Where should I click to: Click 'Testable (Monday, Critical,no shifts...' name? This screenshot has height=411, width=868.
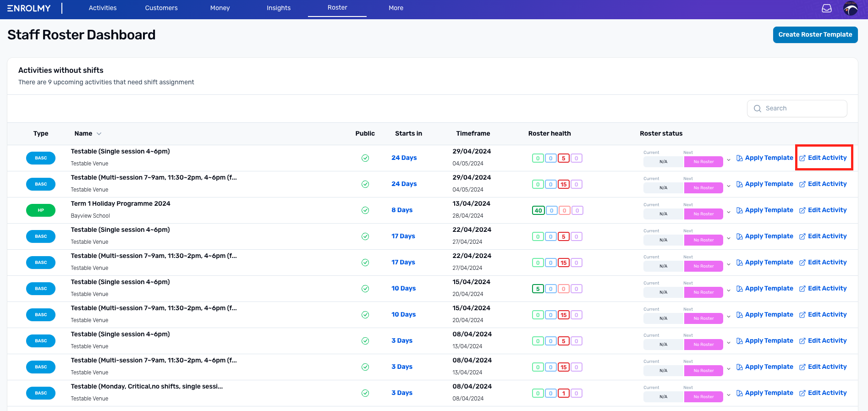tap(147, 387)
